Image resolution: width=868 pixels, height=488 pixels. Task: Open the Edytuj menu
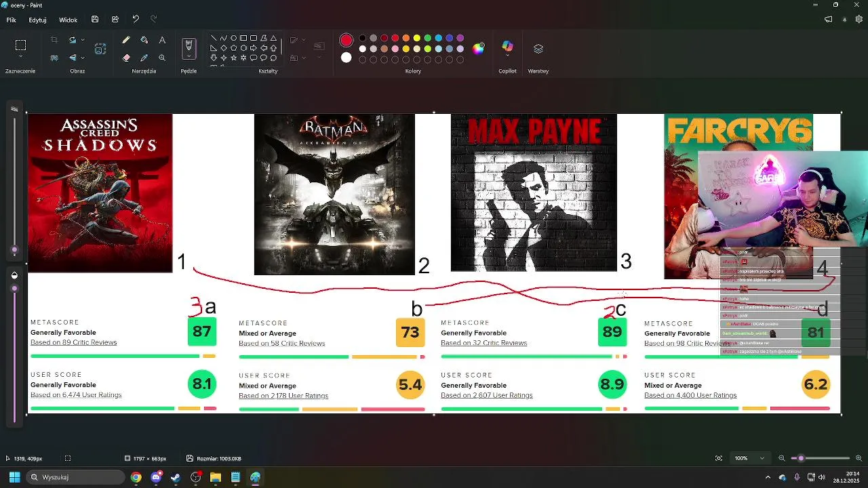click(37, 20)
